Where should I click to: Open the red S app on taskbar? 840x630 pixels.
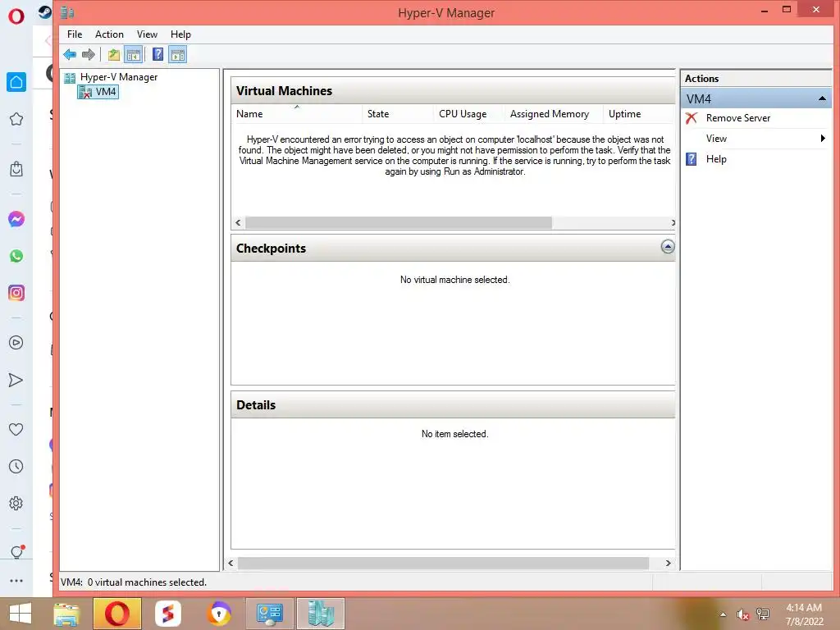click(167, 614)
